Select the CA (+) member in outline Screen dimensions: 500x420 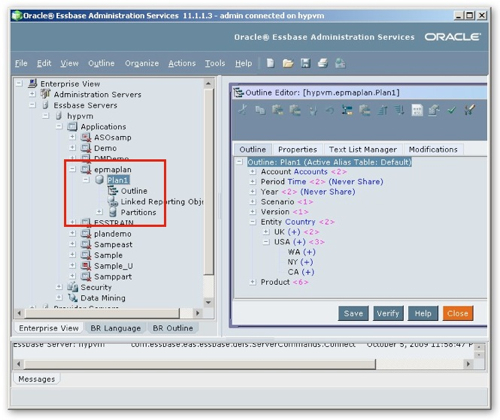(301, 272)
